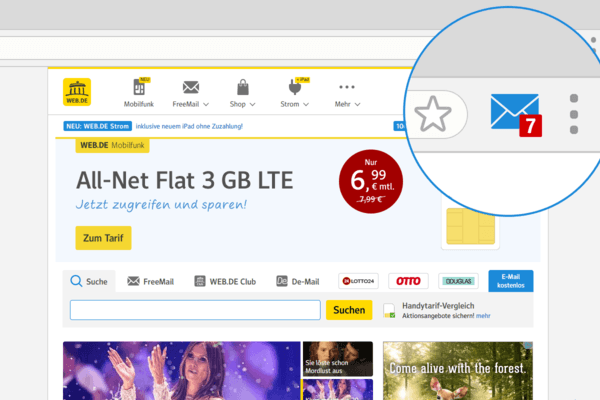
Task: Click the E-Mail kostenlos button
Action: click(510, 281)
